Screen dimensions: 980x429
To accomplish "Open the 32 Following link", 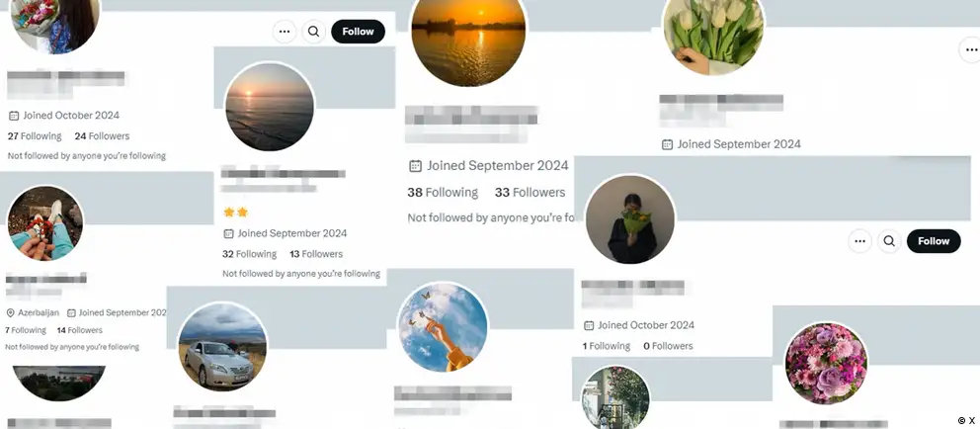I will 249,254.
